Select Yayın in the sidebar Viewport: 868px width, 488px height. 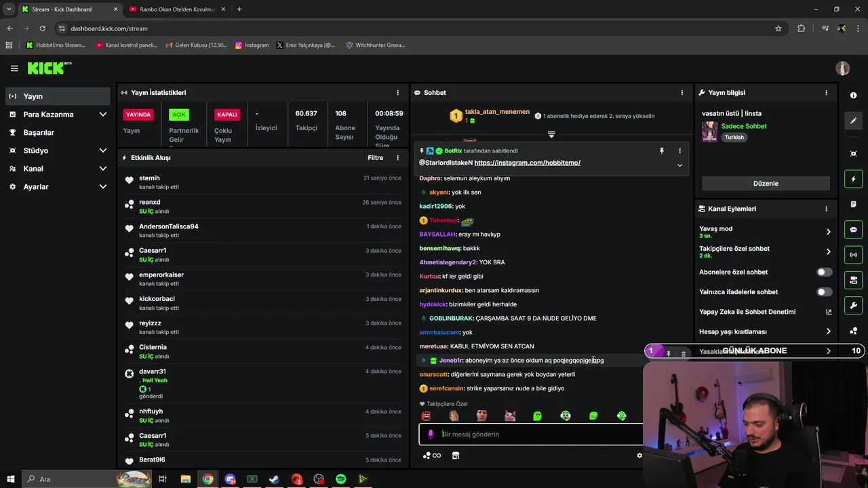[58, 96]
